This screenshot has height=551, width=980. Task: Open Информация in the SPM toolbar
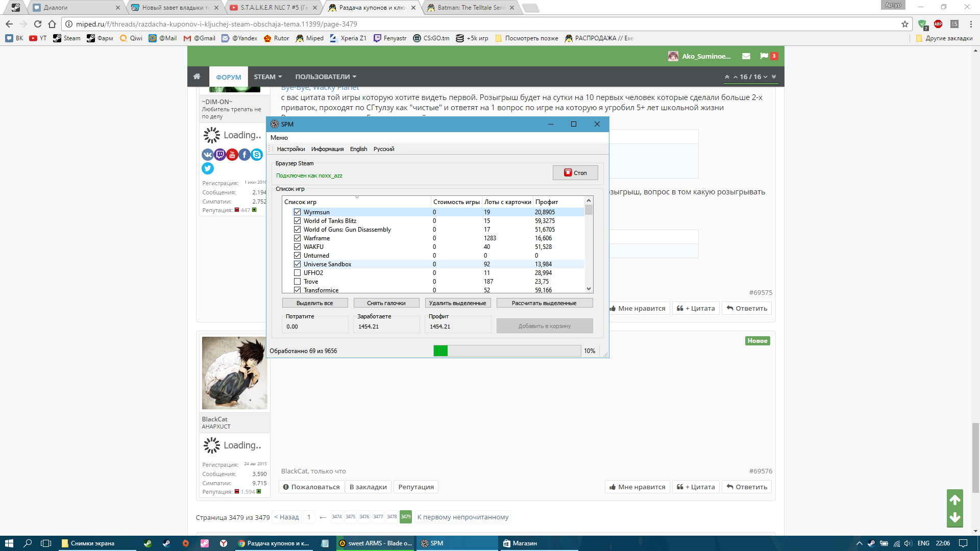[328, 149]
